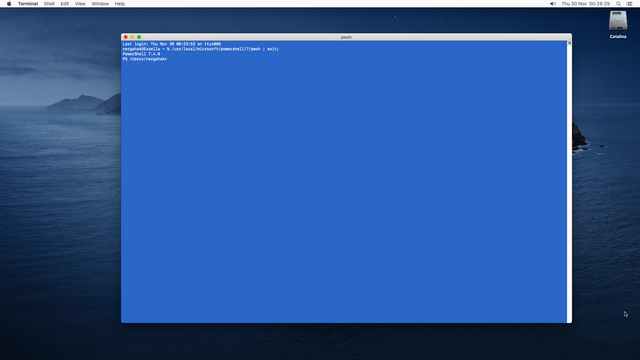Screen dimensions: 640x360
Task: Open the Help menu
Action: [x=120, y=4]
